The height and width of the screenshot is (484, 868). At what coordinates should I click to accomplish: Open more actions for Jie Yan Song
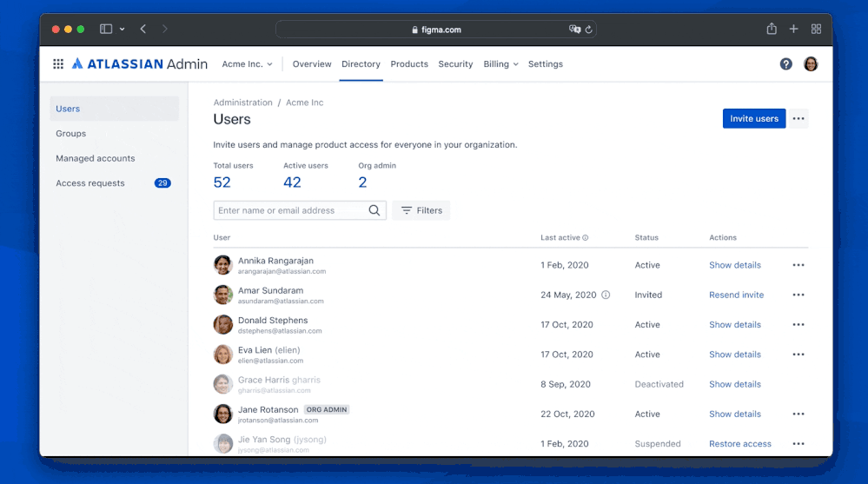click(x=798, y=443)
